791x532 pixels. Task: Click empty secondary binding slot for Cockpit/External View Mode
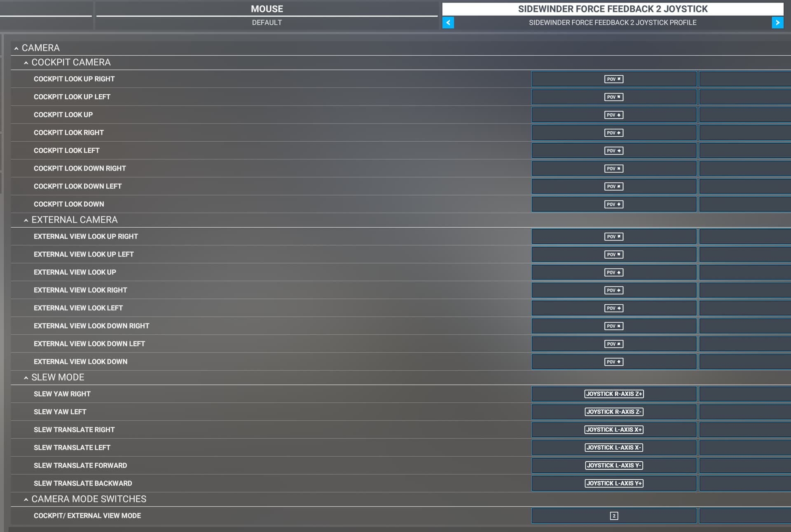click(x=745, y=516)
